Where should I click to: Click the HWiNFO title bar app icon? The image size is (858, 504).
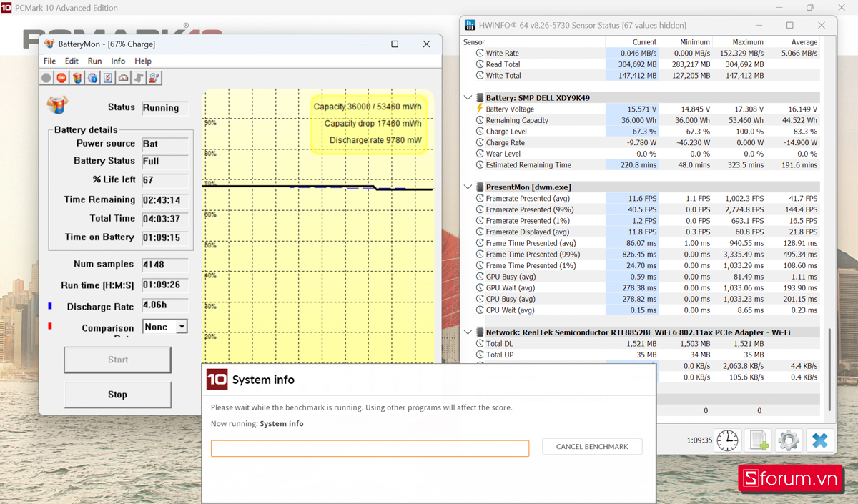[x=470, y=25]
